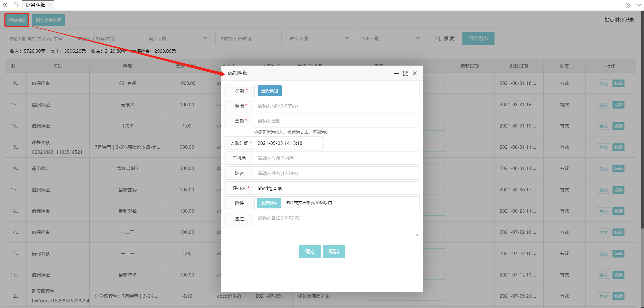Screen dimensions: 644x308
Task: Focus the 手机号 input in dialog
Action: pyautogui.click(x=336, y=158)
